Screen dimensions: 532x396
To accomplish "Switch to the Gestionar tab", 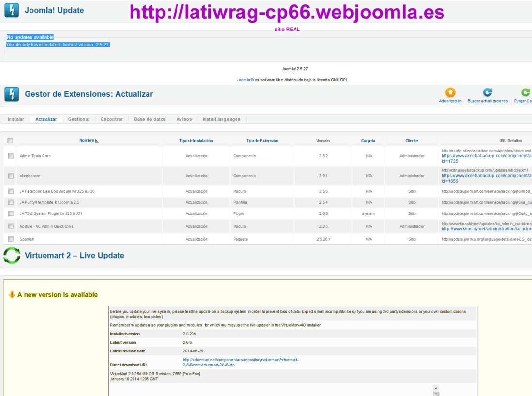I will coord(79,119).
